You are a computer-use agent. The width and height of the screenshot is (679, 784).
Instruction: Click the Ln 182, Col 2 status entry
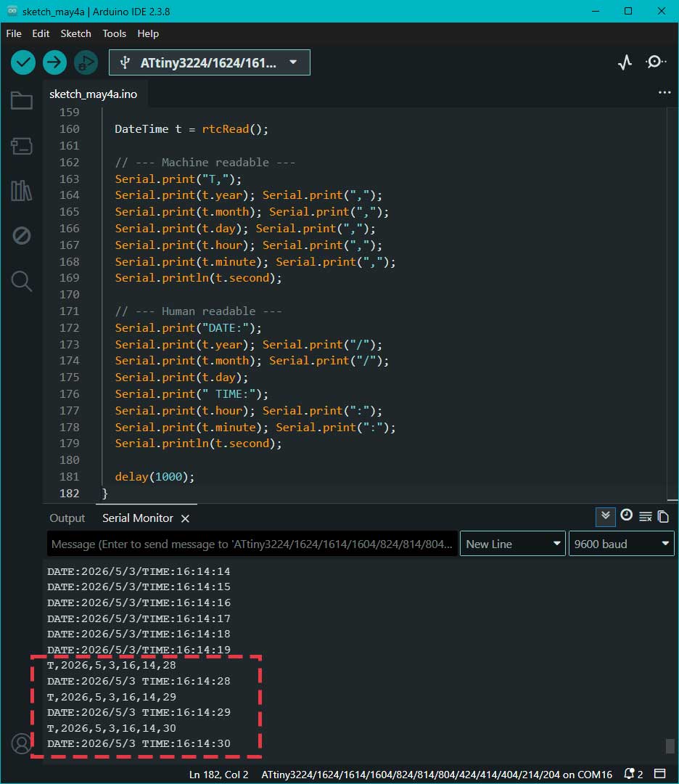(218, 774)
